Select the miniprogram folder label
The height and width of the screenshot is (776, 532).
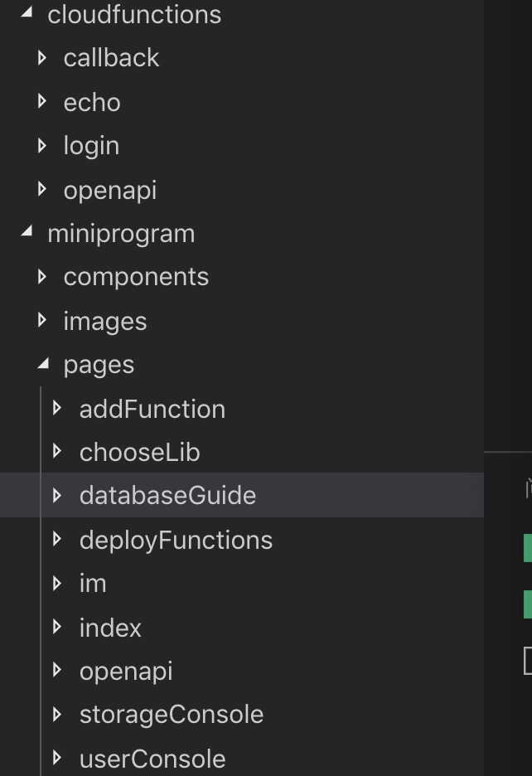click(121, 234)
